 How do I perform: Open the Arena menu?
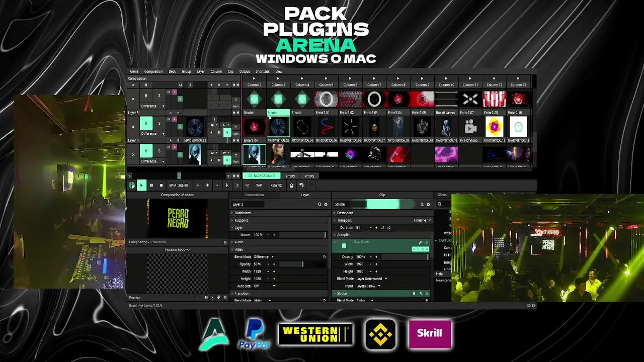coord(134,71)
